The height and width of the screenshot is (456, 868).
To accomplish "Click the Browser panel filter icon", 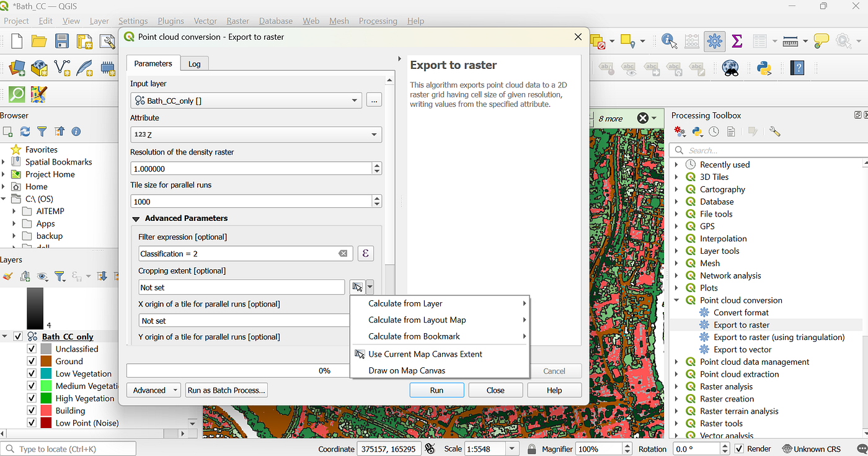I will pyautogui.click(x=42, y=132).
